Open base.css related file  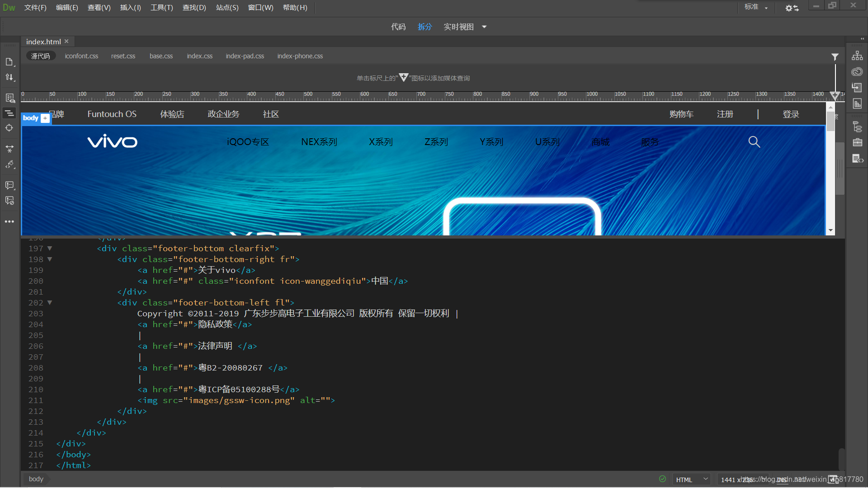point(161,56)
